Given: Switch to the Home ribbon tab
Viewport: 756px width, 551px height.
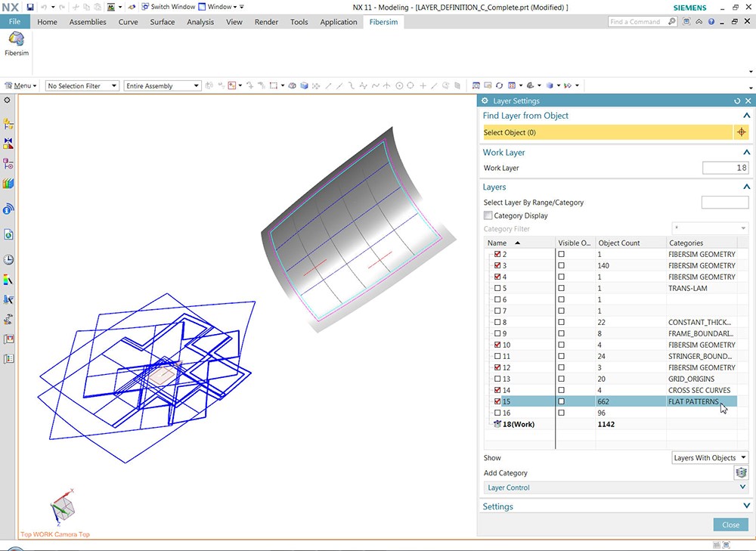Looking at the screenshot, I should pyautogui.click(x=47, y=22).
